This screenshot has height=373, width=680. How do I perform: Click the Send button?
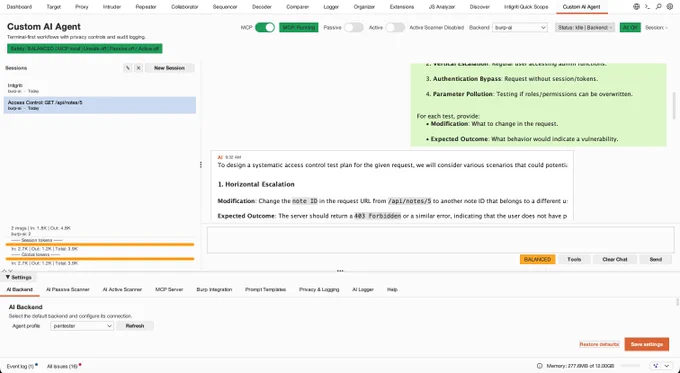pos(656,259)
